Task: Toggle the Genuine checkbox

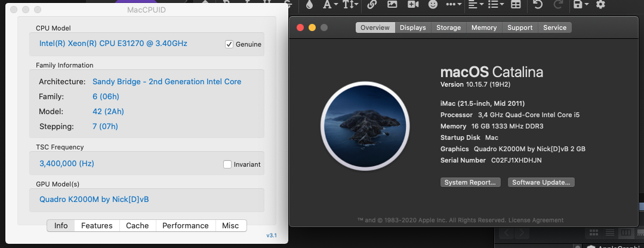Action: click(229, 44)
